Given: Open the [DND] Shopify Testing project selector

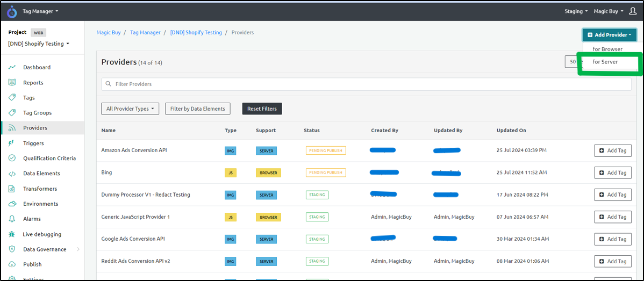Looking at the screenshot, I should click(x=39, y=44).
